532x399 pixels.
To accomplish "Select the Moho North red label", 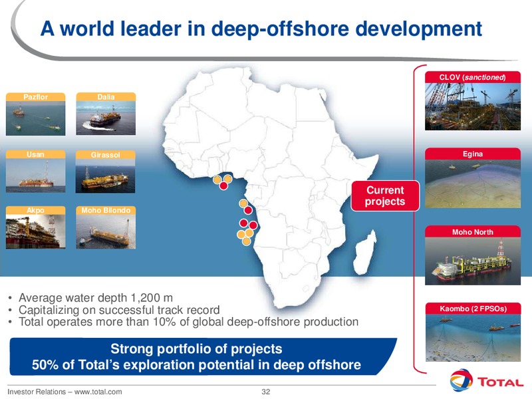I will click(x=473, y=231).
